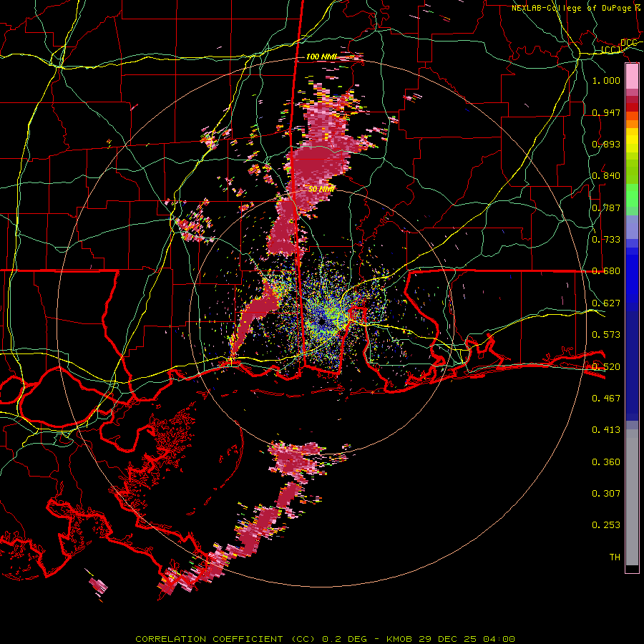Click the 0.573 scale label
644x644 pixels.
606,334
